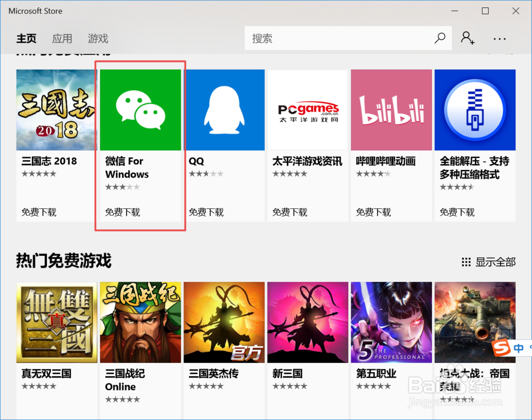Image resolution: width=532 pixels, height=420 pixels.
Task: Click 免费下载 under 三国志 2018
Action: tap(39, 212)
